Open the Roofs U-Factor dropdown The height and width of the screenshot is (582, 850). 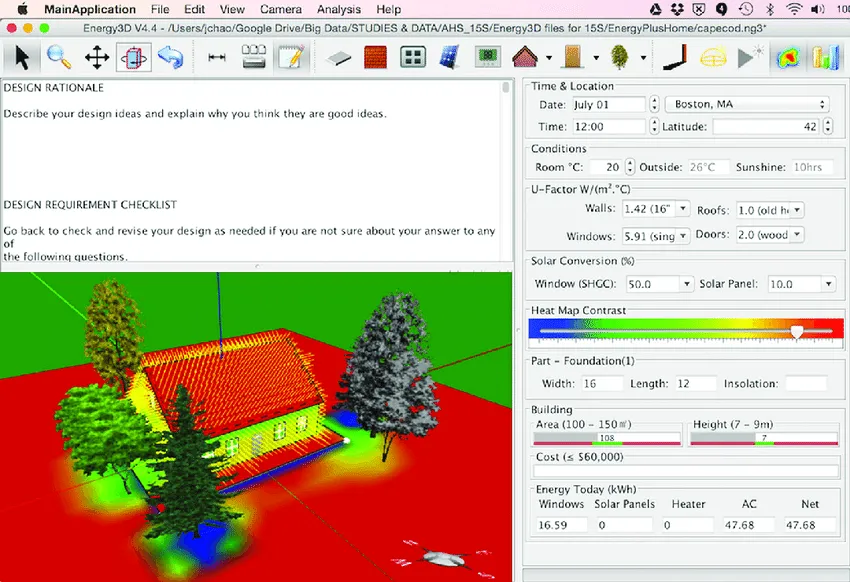[x=770, y=210]
